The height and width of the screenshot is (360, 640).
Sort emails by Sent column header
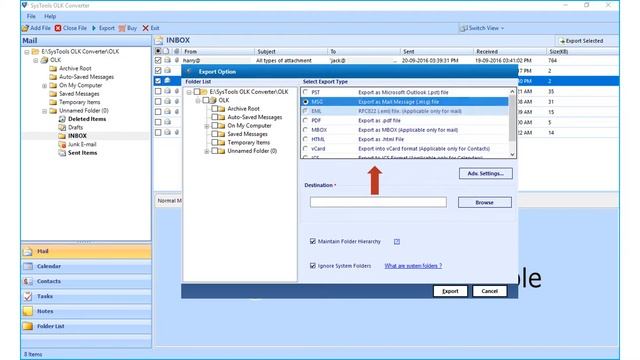coord(437,51)
